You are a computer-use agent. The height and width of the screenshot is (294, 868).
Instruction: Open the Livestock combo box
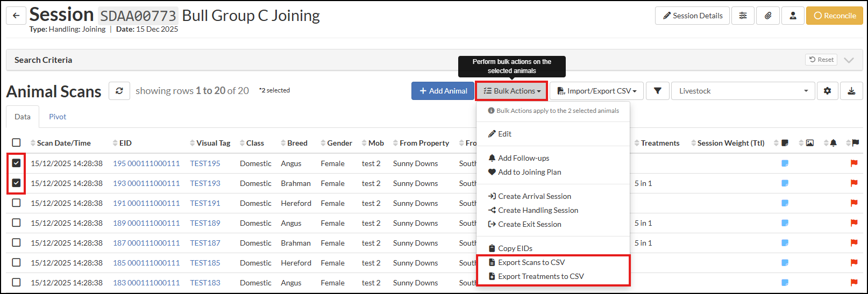743,91
